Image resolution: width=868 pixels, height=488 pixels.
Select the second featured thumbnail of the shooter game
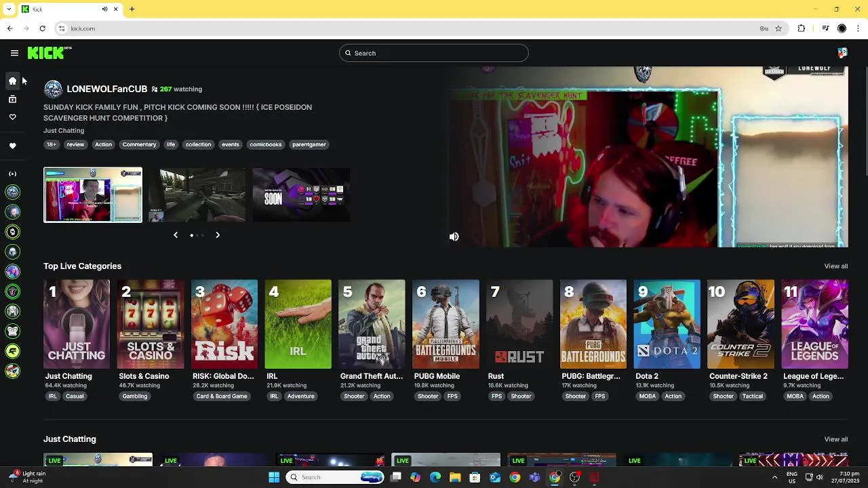pyautogui.click(x=197, y=195)
